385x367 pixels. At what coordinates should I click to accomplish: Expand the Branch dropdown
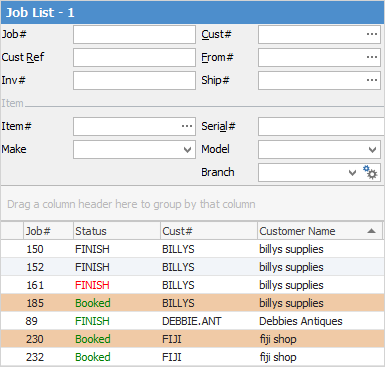click(352, 173)
